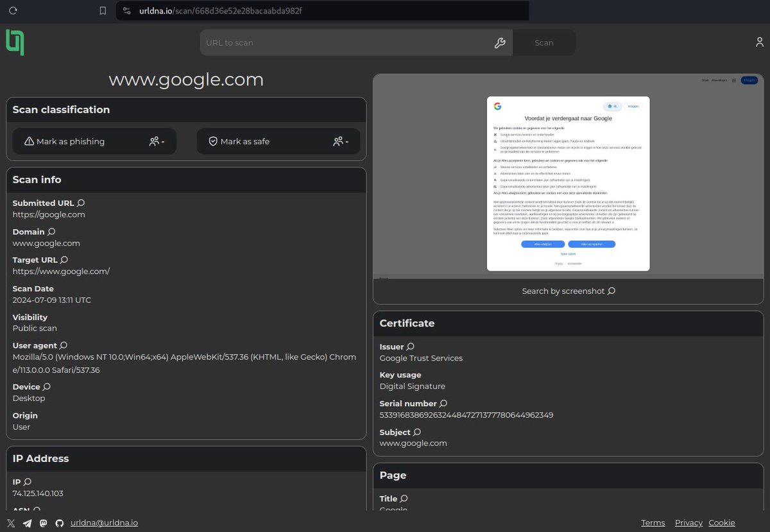Search by certificate Subject magnifier icon
The image size is (770, 532).
(417, 432)
